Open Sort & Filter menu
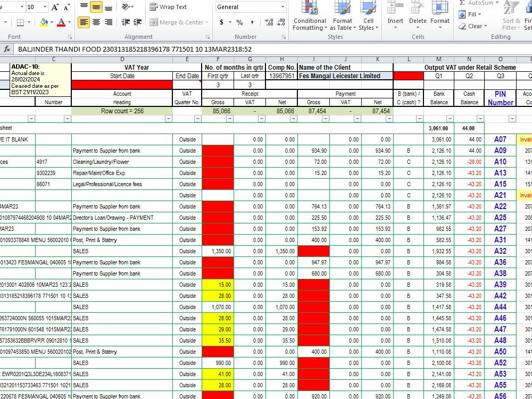 click(x=511, y=16)
